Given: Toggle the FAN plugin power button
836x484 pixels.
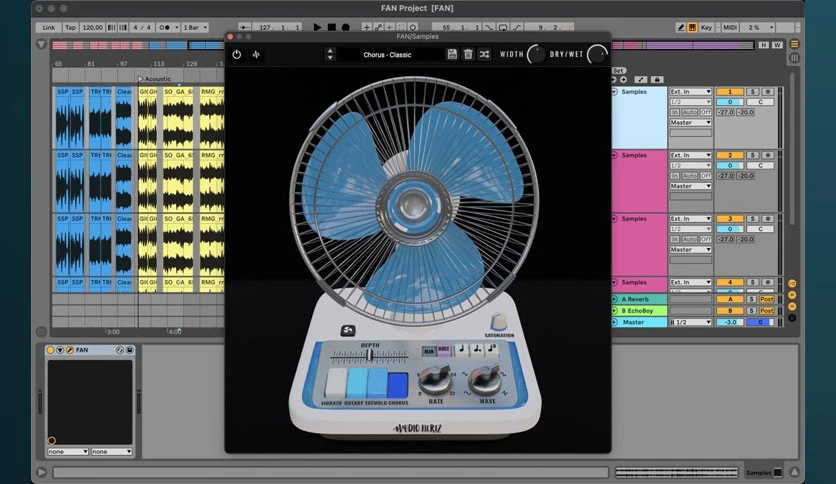Looking at the screenshot, I should pyautogui.click(x=237, y=54).
